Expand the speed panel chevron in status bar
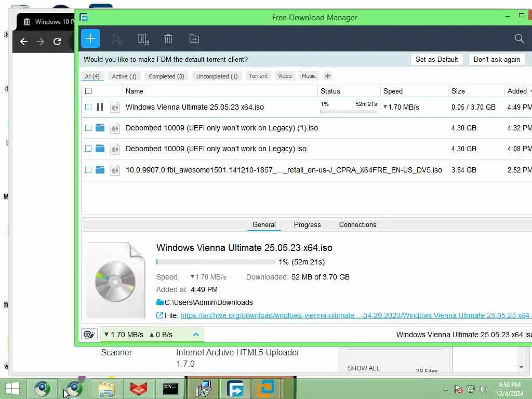 coord(196,335)
